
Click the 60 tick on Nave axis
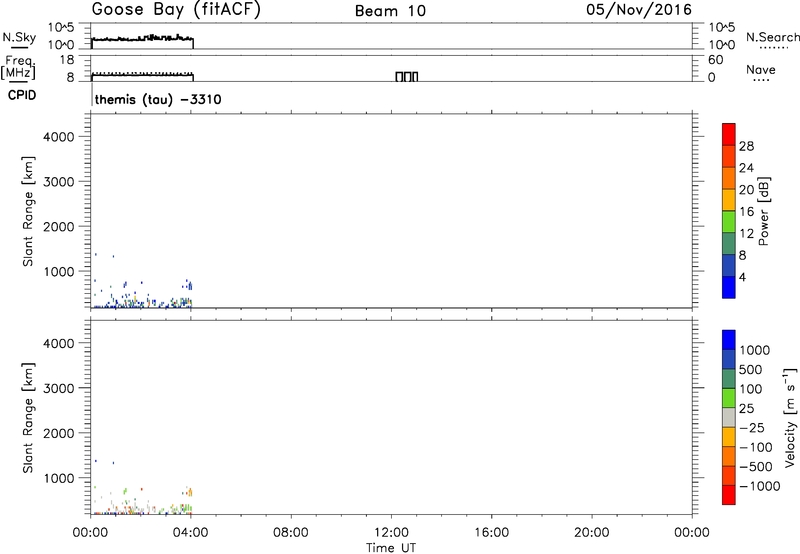[715, 60]
